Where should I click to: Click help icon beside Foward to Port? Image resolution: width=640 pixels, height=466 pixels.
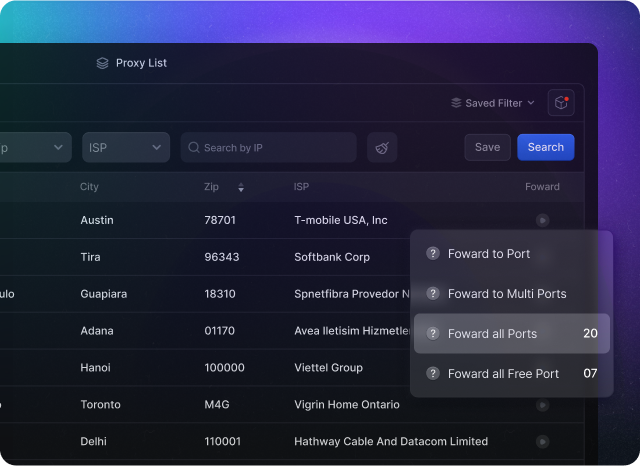433,254
